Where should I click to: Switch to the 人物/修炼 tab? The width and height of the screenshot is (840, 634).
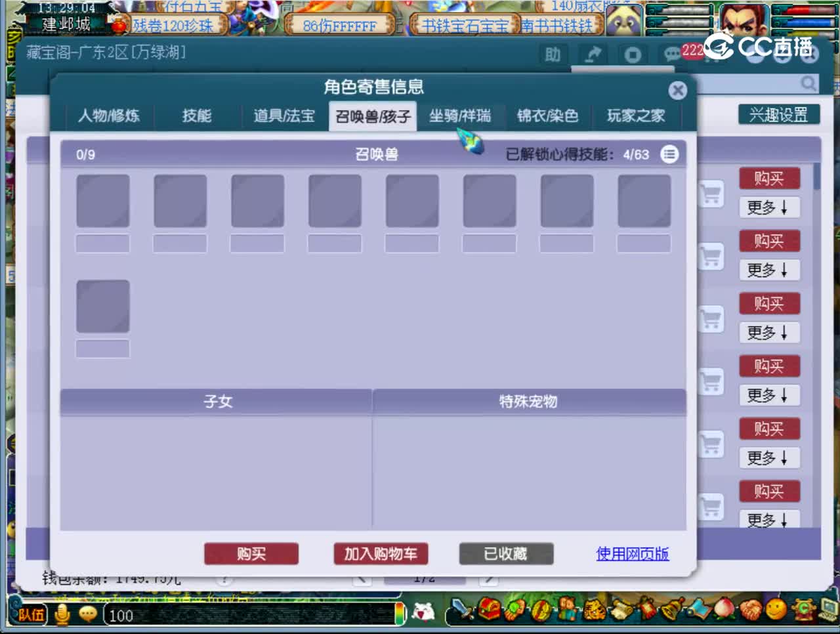[x=109, y=116]
